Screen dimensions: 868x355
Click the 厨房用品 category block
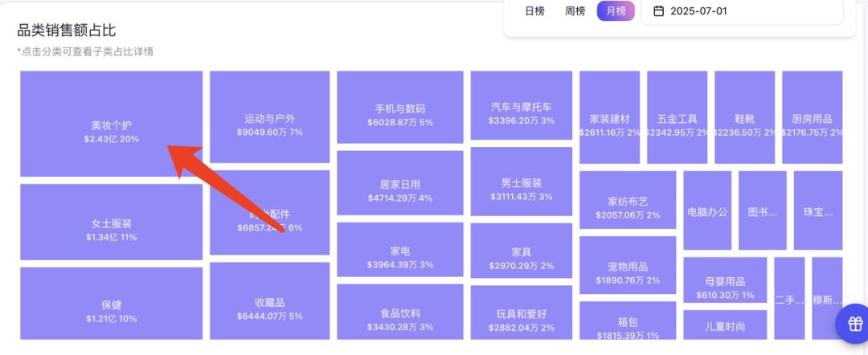pyautogui.click(x=812, y=117)
